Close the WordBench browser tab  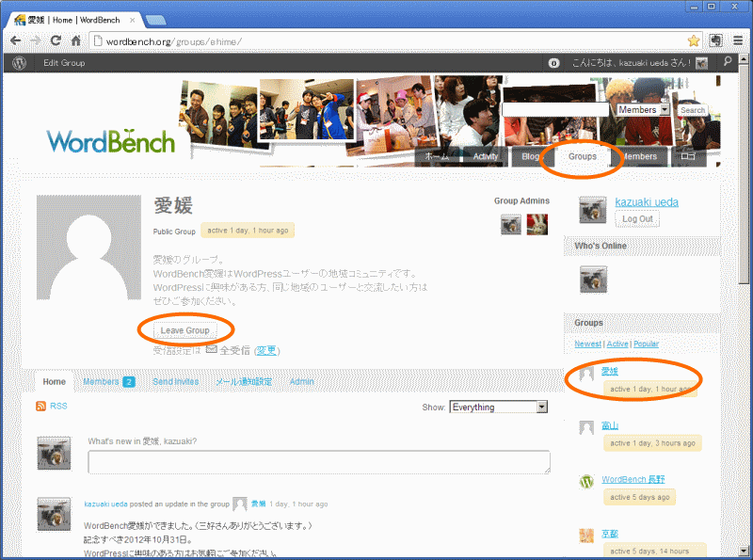pos(132,20)
